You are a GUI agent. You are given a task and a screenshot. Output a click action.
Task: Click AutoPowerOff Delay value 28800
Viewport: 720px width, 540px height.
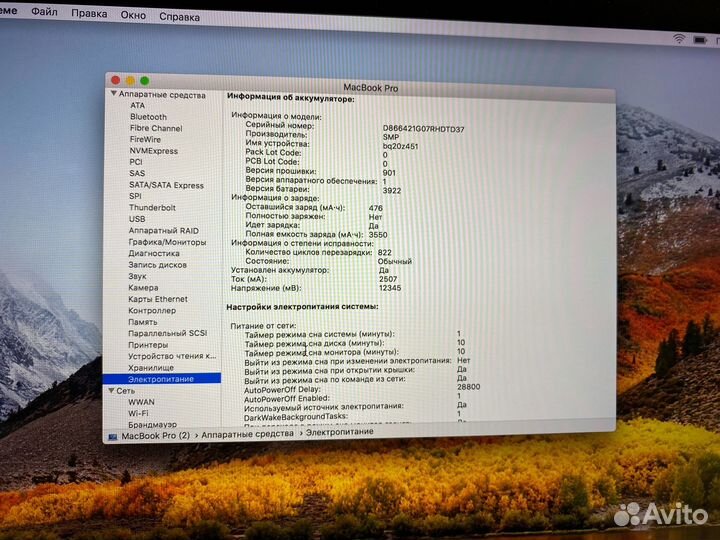tap(469, 387)
